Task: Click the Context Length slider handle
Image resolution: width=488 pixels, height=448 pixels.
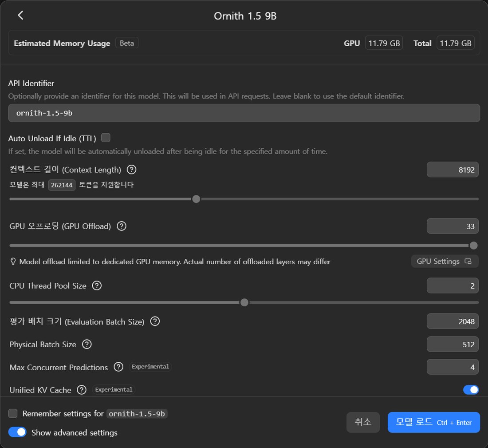Action: pyautogui.click(x=196, y=199)
